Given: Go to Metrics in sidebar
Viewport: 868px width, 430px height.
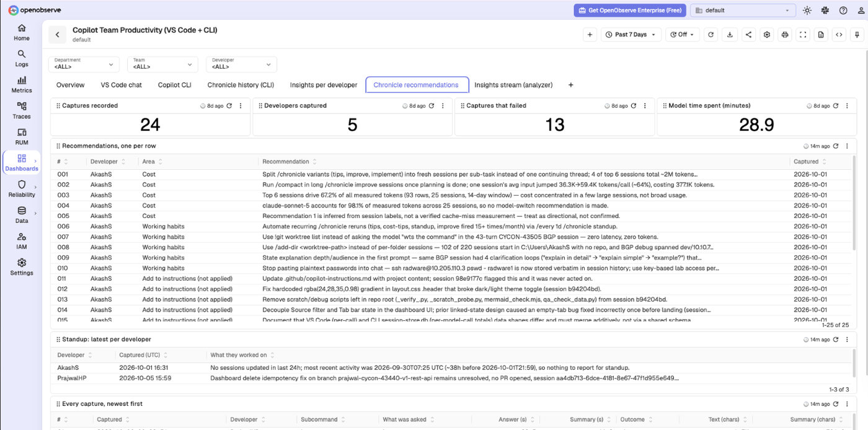Looking at the screenshot, I should coord(22,84).
